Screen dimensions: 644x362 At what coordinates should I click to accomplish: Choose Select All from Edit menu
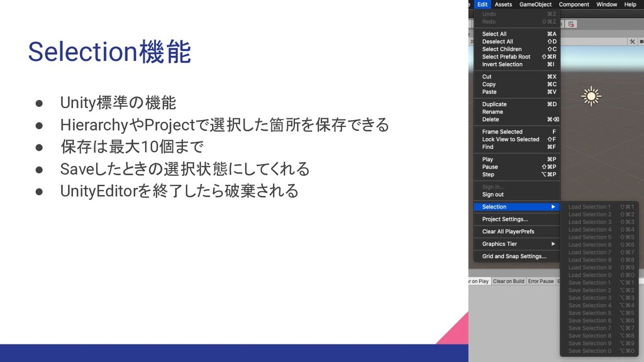pyautogui.click(x=518, y=34)
